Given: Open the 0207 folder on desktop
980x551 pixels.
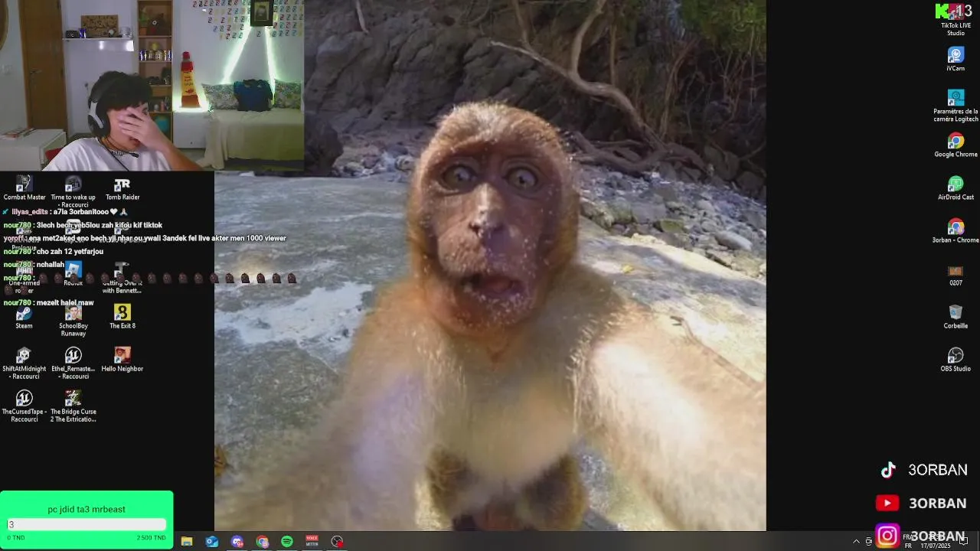Looking at the screenshot, I should 955,275.
